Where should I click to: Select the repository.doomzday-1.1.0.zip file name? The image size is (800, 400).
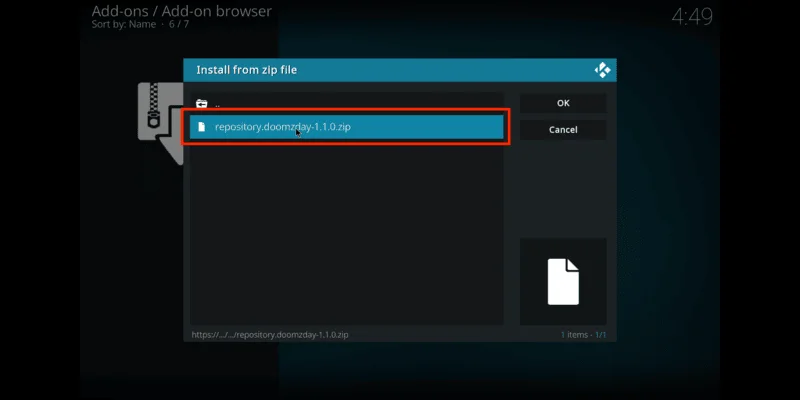click(282, 127)
